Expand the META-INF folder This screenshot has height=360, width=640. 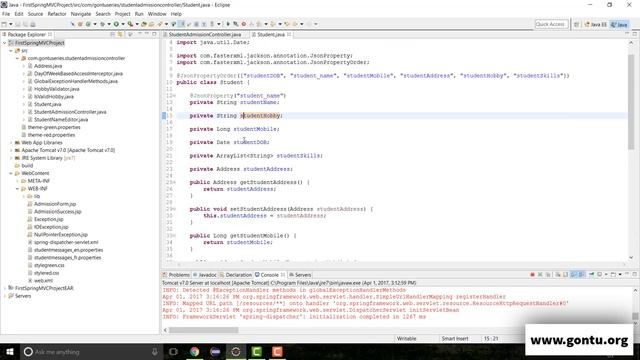(x=18, y=181)
